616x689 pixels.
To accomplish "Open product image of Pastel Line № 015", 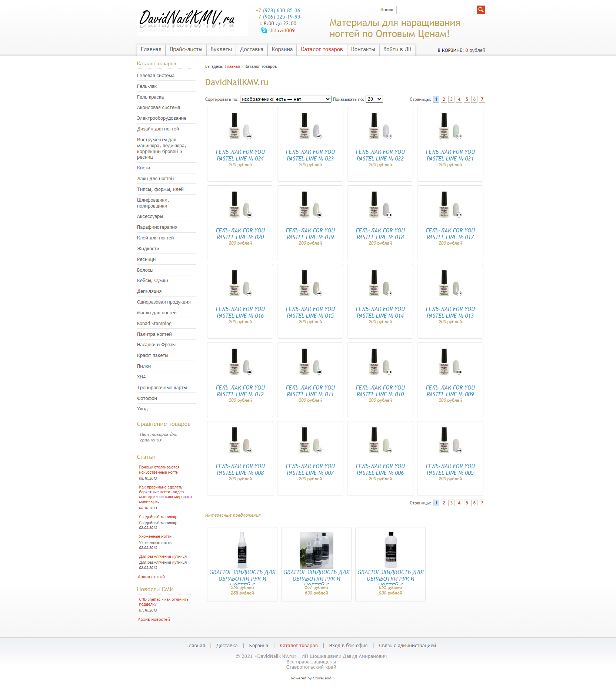I will [x=310, y=283].
